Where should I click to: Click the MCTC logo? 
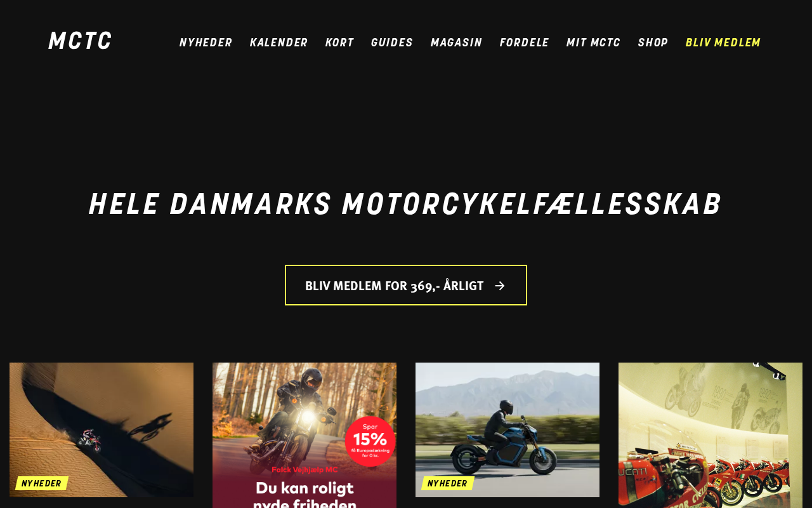[x=80, y=41]
